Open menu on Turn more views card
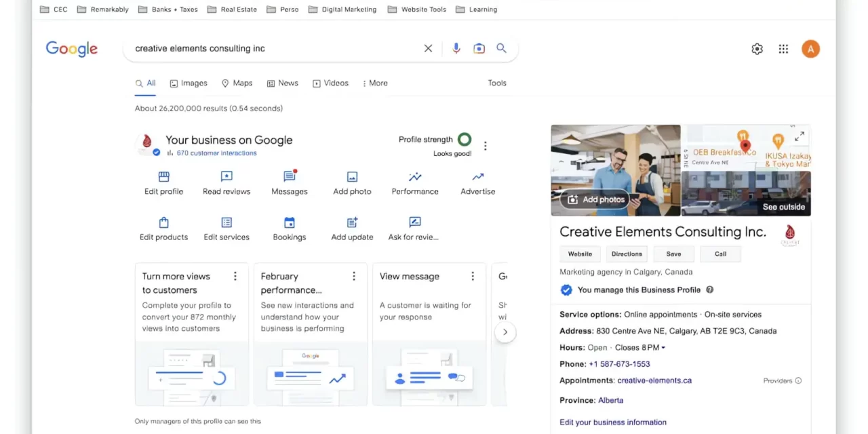 coord(235,276)
